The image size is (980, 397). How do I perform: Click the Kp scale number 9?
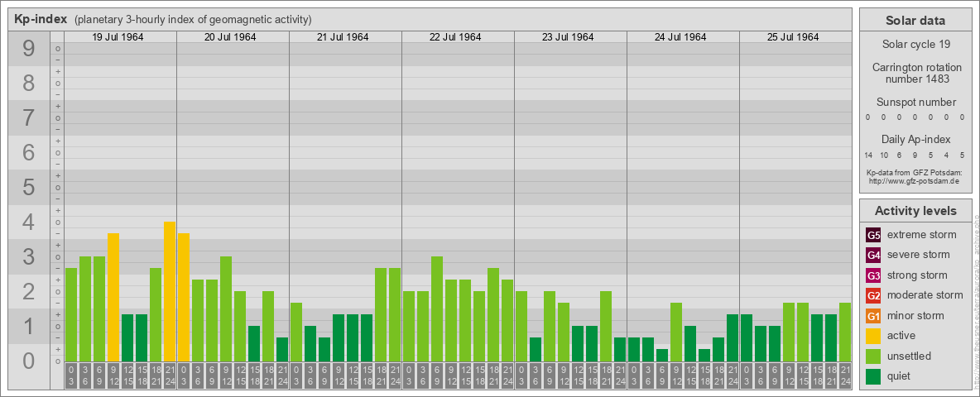point(28,49)
